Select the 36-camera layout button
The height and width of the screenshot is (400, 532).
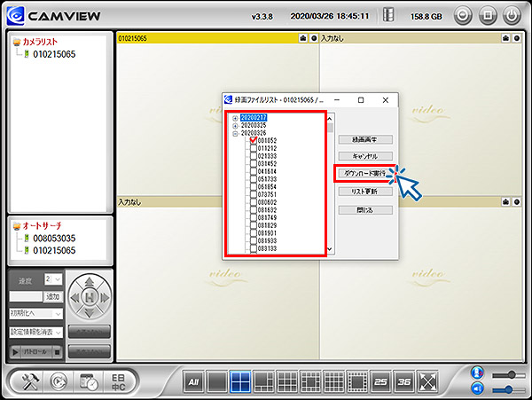coord(404,382)
